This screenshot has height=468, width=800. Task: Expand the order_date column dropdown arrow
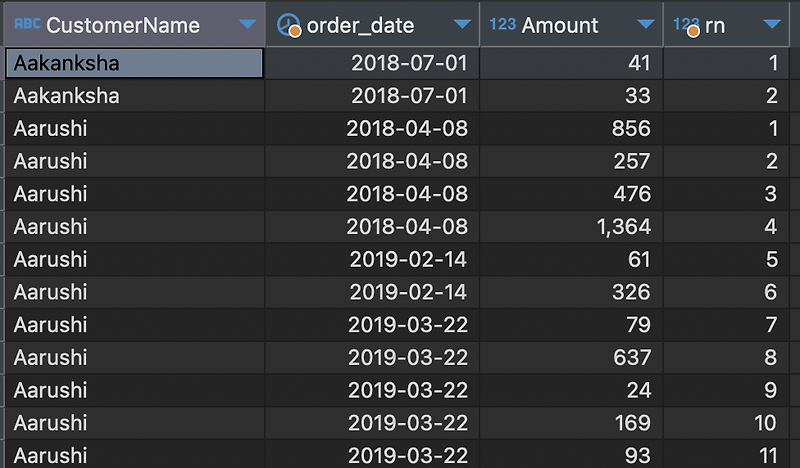461,25
